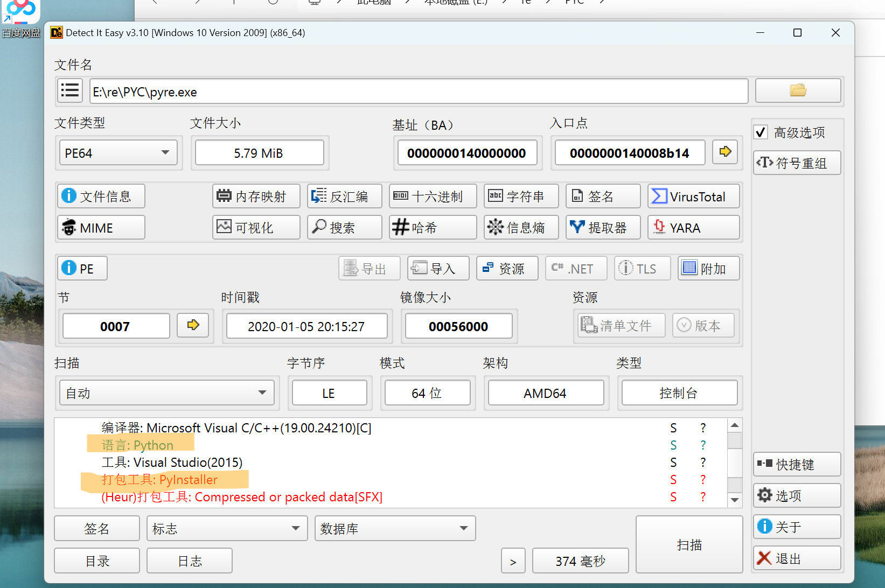This screenshot has height=588, width=885.
Task: Uncheck the 高级选项 advanced options checkbox
Action: 761,132
